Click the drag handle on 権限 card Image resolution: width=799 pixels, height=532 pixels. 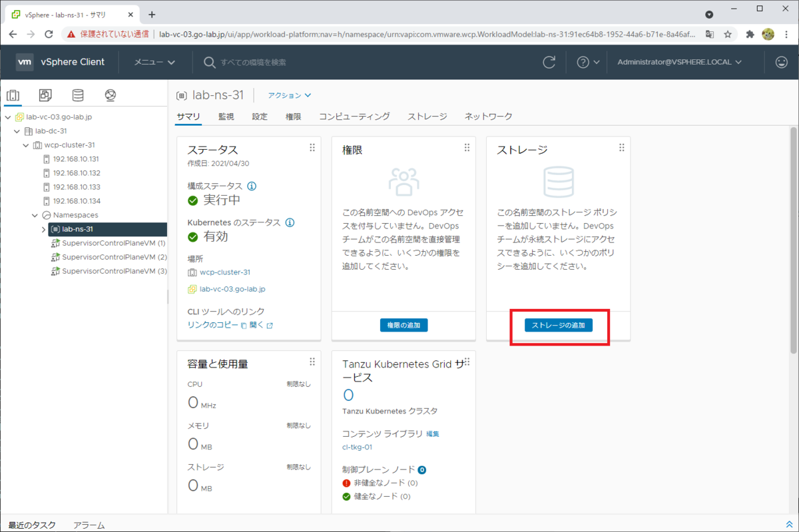pyautogui.click(x=467, y=148)
